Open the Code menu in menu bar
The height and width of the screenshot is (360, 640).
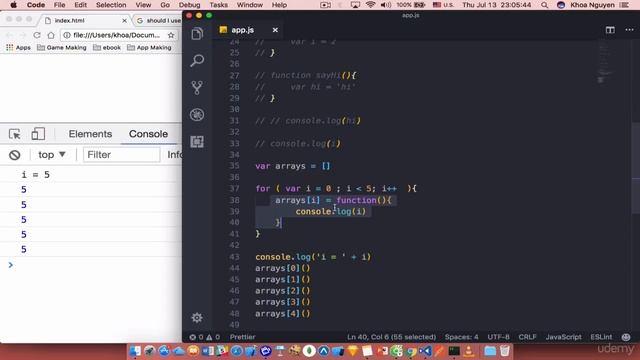36,5
